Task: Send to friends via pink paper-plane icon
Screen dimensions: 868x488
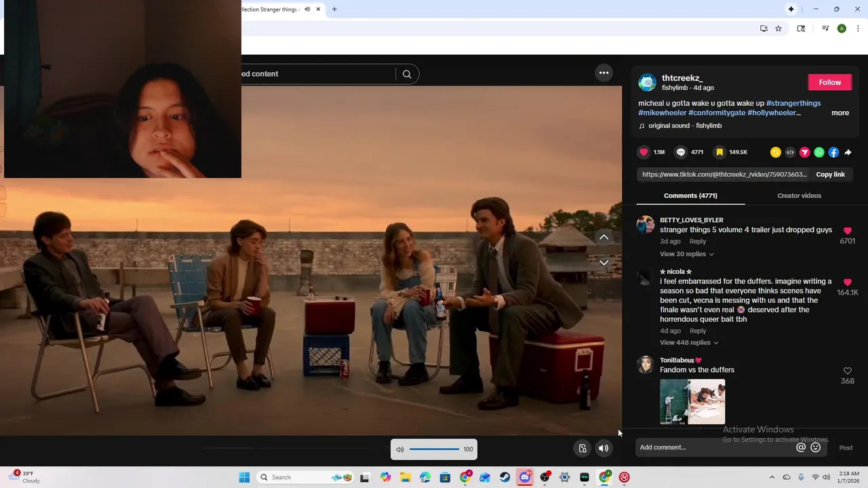Action: (x=804, y=152)
